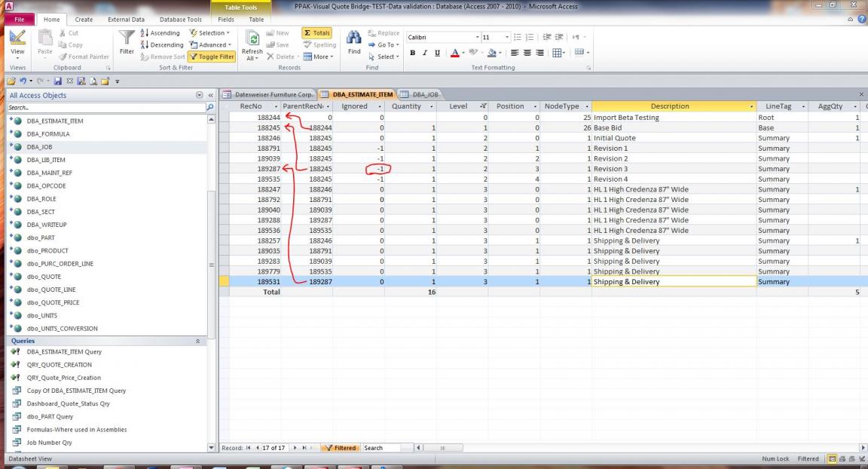Open the font color picker button

point(457,53)
